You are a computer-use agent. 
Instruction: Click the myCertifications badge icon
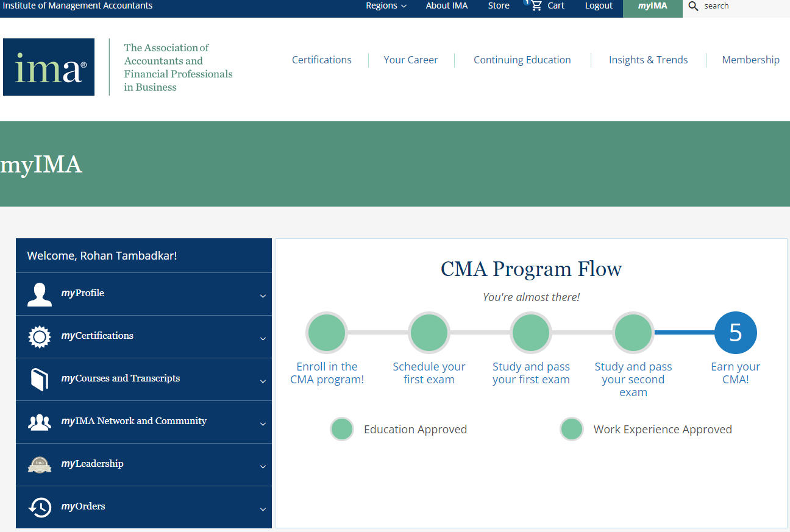click(40, 337)
